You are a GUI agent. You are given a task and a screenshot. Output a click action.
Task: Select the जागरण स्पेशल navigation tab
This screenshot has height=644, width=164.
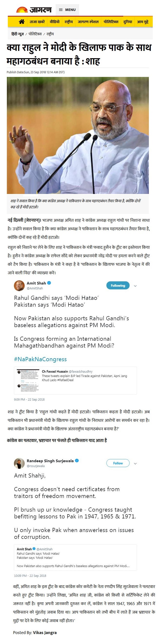pos(88,22)
